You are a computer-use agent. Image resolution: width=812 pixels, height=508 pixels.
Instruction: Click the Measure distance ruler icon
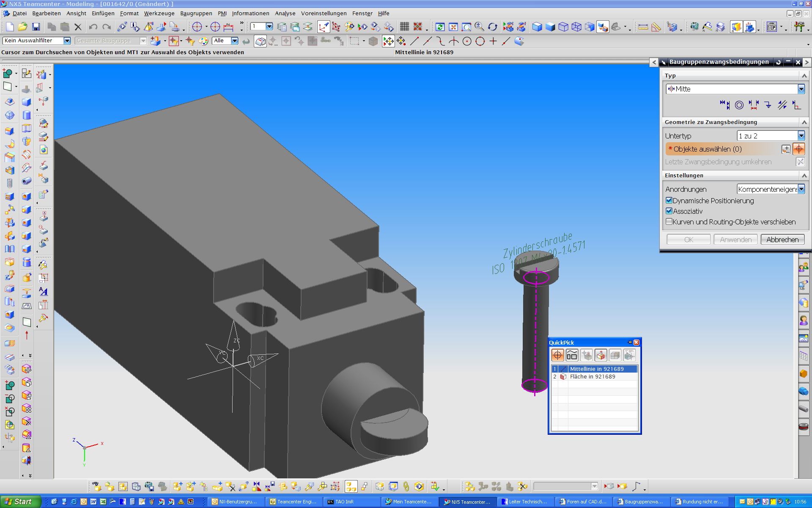coord(643,27)
